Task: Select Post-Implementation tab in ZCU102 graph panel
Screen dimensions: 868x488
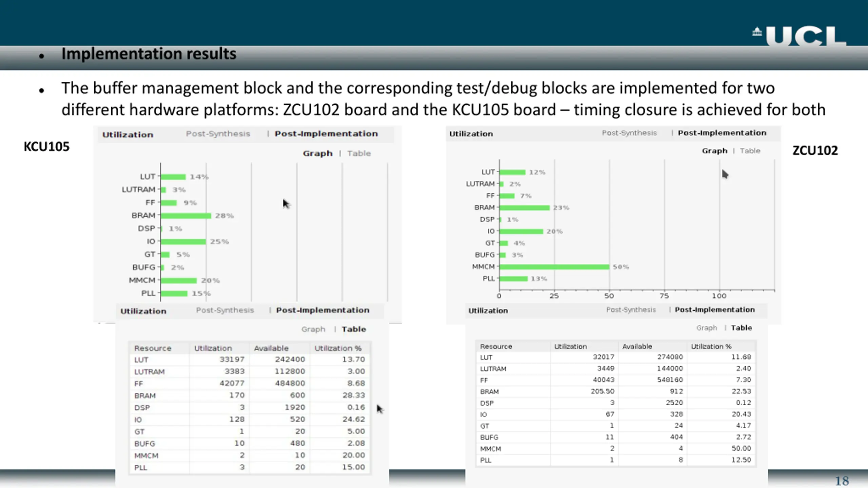Action: tap(722, 133)
